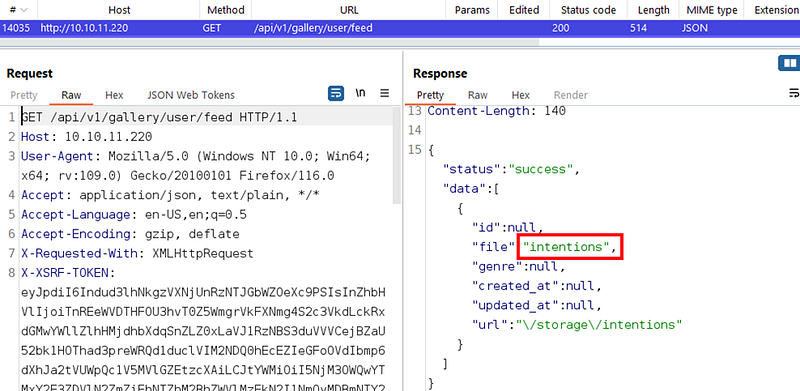Click the JSON MIME type cell

[x=694, y=28]
